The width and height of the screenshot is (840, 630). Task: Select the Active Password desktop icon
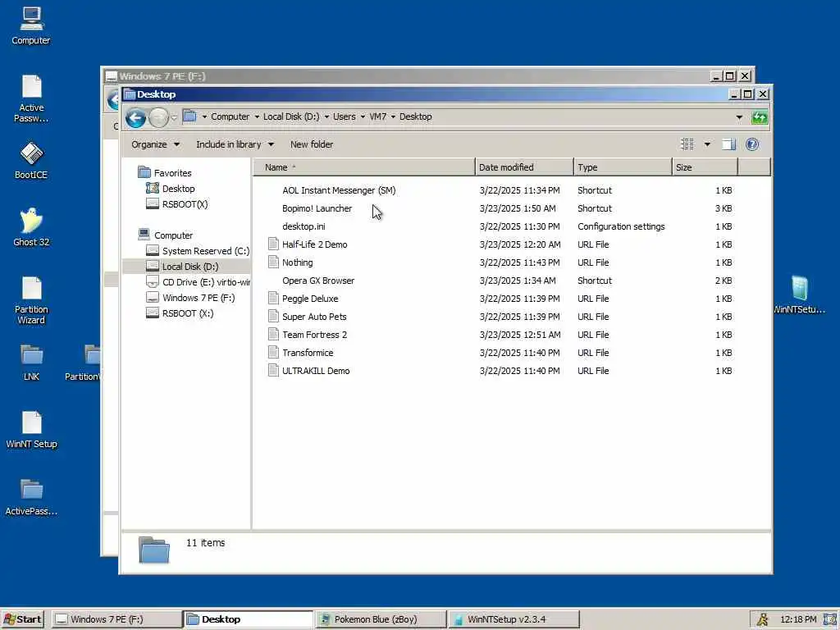pos(31,99)
